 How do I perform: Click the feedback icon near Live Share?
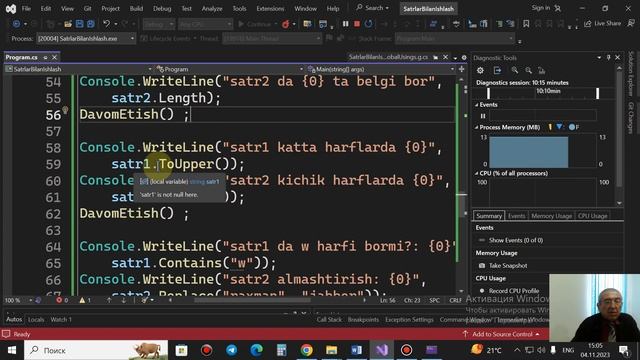(x=631, y=24)
